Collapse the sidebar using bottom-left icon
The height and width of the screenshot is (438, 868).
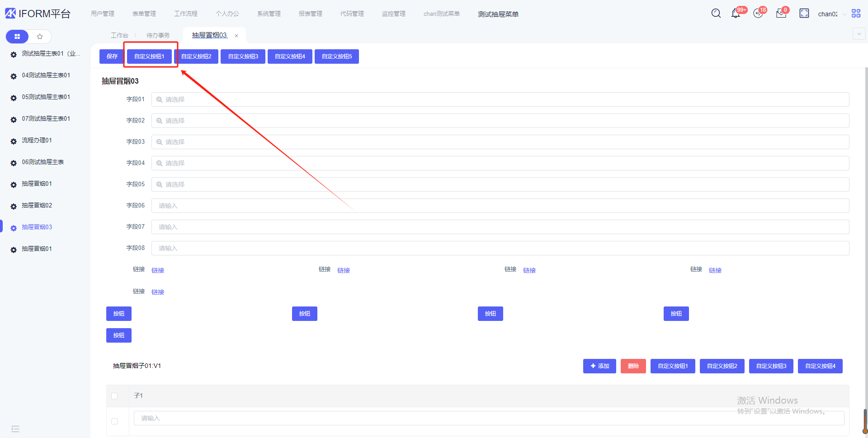point(15,429)
